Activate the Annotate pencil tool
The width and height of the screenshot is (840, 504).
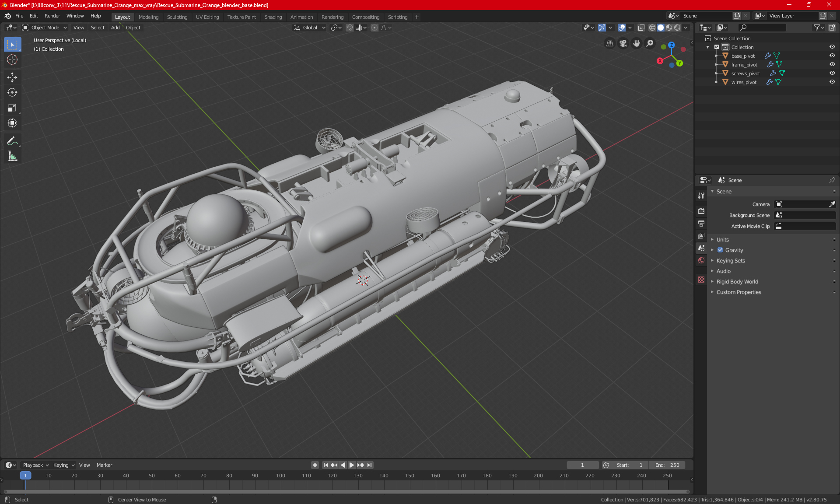(x=12, y=141)
